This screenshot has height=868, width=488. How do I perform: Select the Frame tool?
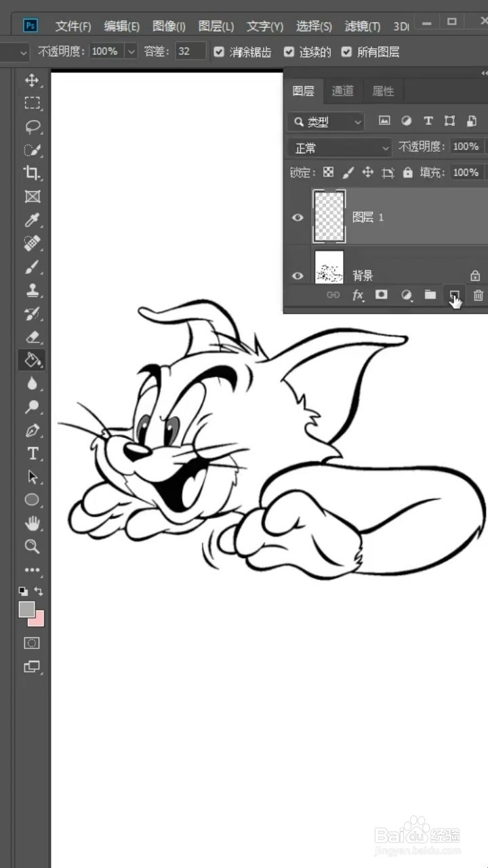point(32,197)
